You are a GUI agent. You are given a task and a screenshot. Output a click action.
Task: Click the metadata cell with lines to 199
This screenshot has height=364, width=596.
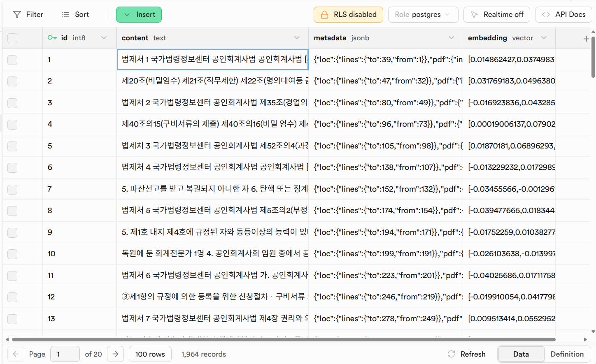click(x=386, y=254)
